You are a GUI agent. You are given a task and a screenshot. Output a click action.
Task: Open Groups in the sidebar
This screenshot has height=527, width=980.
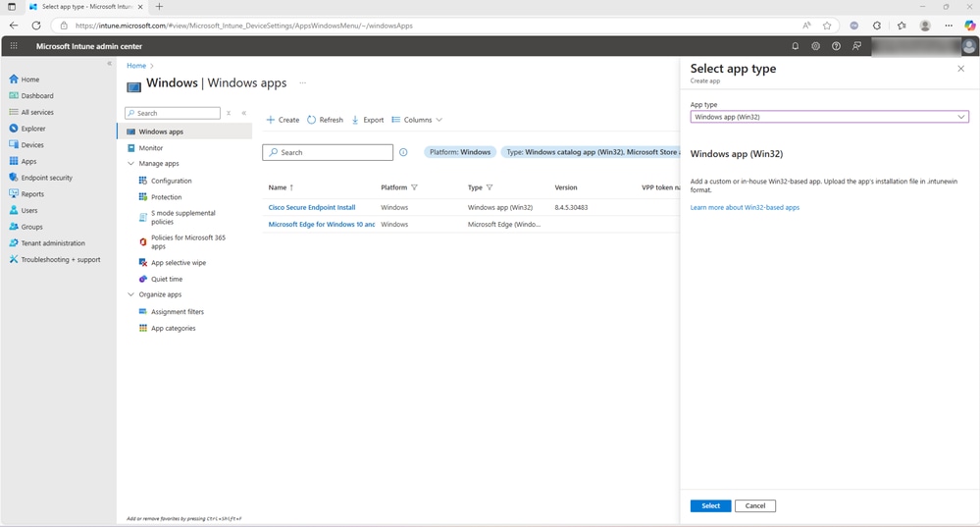[x=26, y=227]
